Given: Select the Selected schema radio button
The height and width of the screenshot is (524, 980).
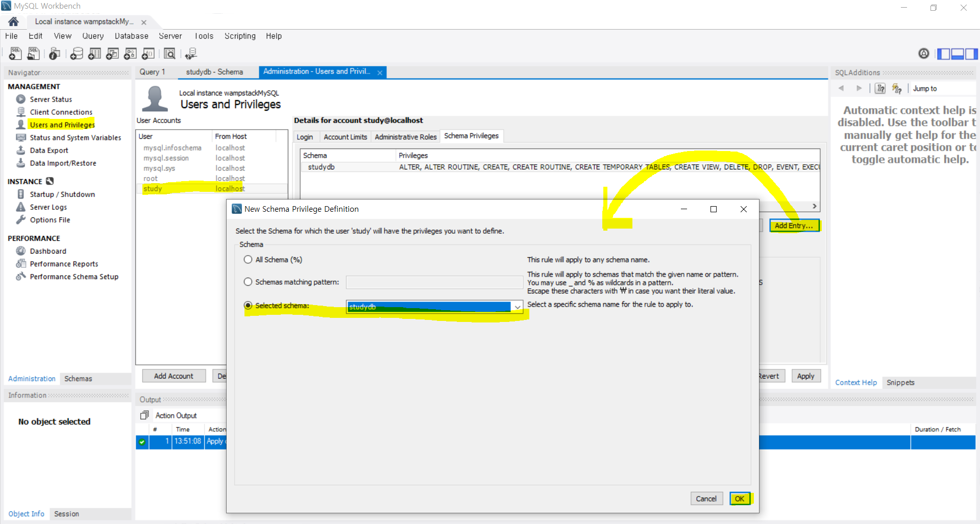Looking at the screenshot, I should (x=248, y=306).
